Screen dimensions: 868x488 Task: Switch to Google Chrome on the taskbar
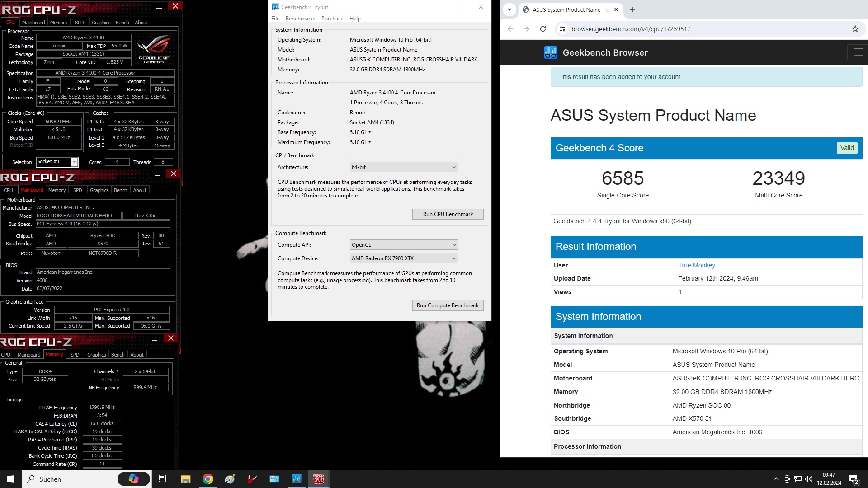(x=208, y=479)
